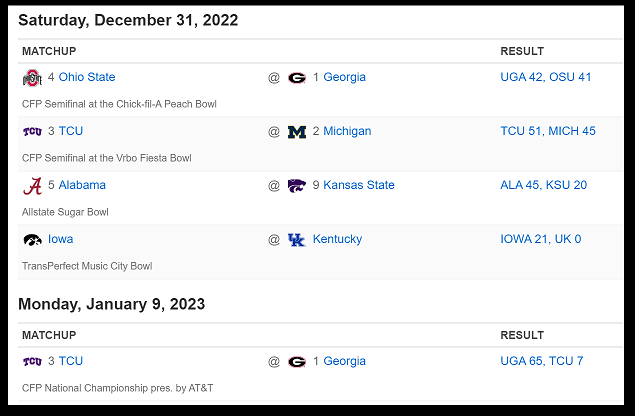Click the Georgia logo in National Championship row

(297, 362)
